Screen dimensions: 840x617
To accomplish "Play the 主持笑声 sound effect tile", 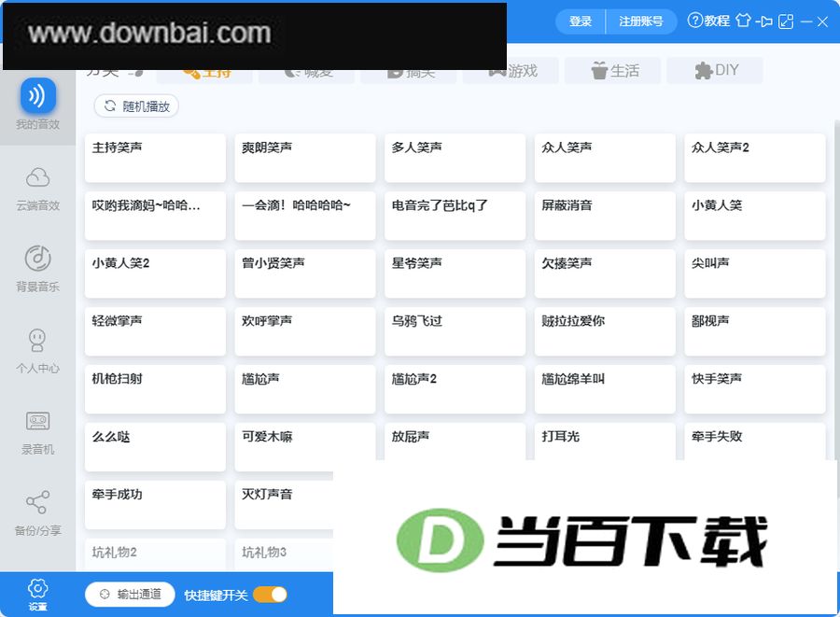I will pos(155,158).
